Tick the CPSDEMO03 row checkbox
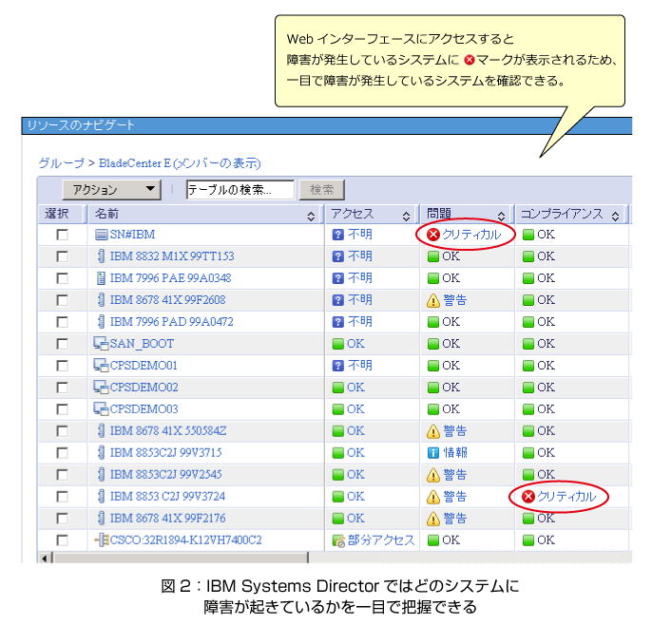The height and width of the screenshot is (644, 652). (x=63, y=408)
